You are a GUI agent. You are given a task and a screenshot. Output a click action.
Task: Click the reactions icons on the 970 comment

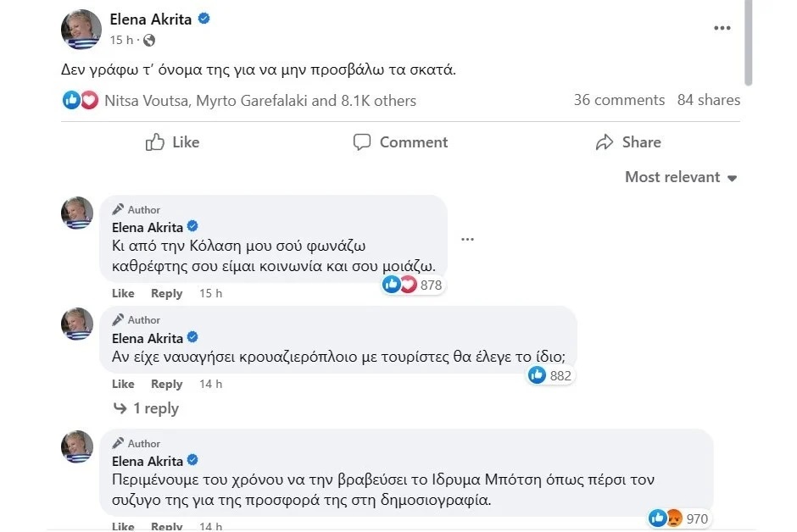(x=666, y=518)
